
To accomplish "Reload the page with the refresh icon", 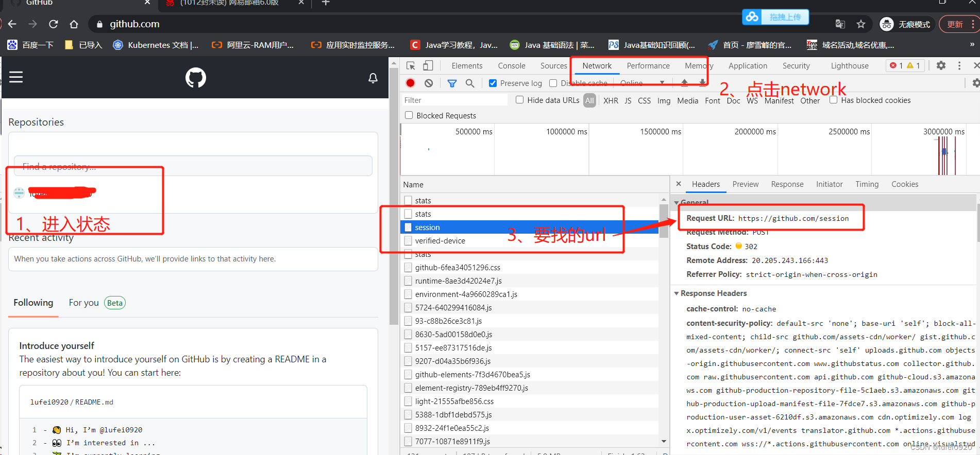I will [x=53, y=24].
